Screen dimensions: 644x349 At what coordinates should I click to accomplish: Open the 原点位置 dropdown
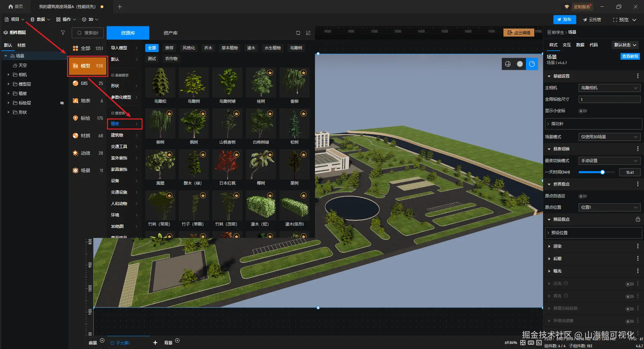(609, 207)
